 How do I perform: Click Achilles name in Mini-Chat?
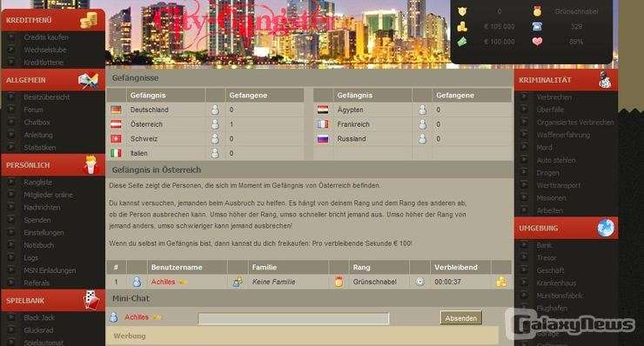[x=137, y=317]
